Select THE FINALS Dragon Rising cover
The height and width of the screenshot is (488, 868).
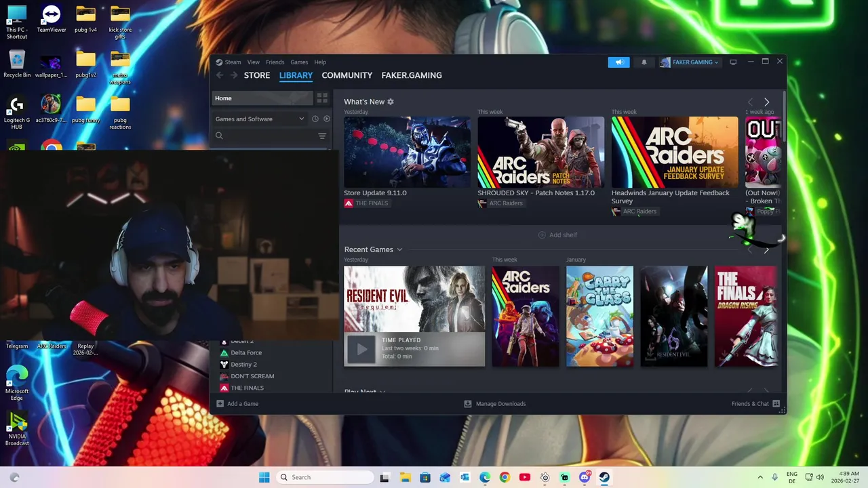(746, 317)
